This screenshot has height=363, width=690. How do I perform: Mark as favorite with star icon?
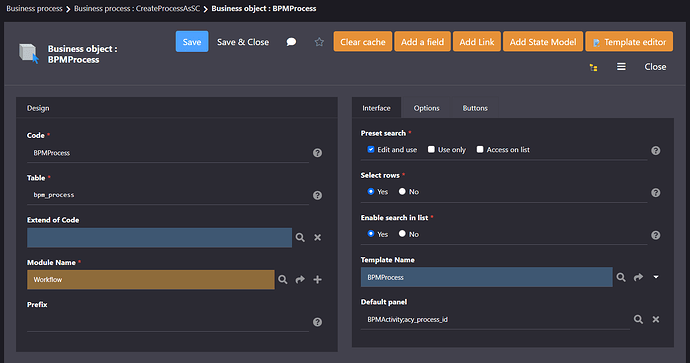pyautogui.click(x=319, y=42)
